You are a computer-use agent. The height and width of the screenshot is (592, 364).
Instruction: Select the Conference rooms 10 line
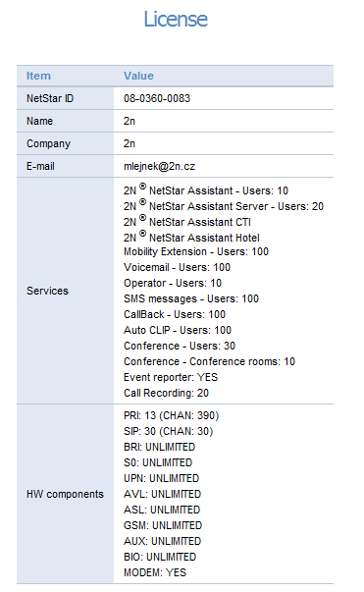coord(209,361)
